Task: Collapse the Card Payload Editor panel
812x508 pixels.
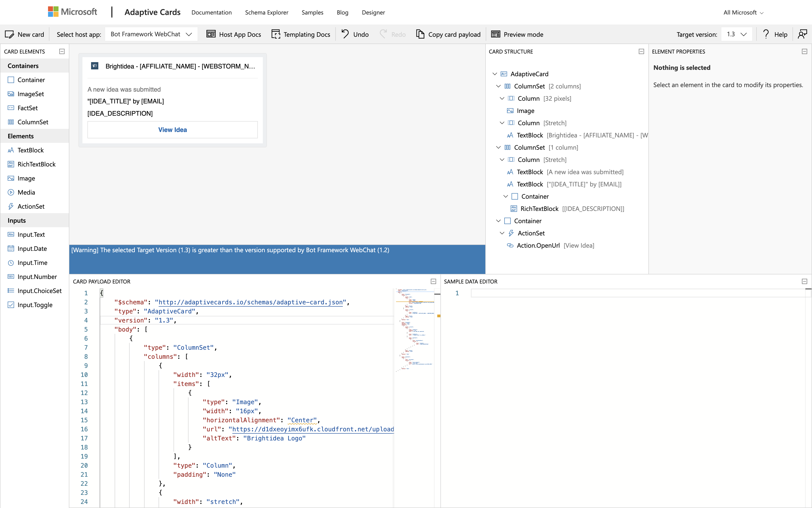Action: (x=433, y=281)
